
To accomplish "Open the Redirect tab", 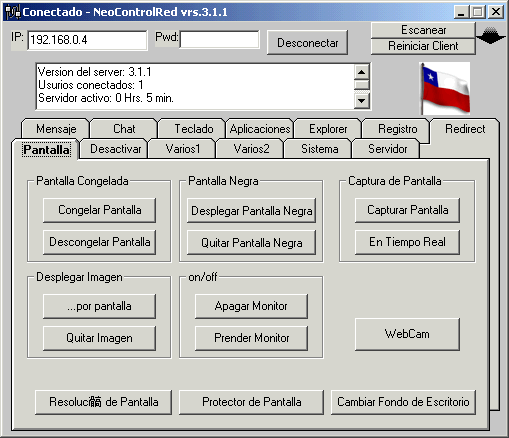I will point(465,129).
